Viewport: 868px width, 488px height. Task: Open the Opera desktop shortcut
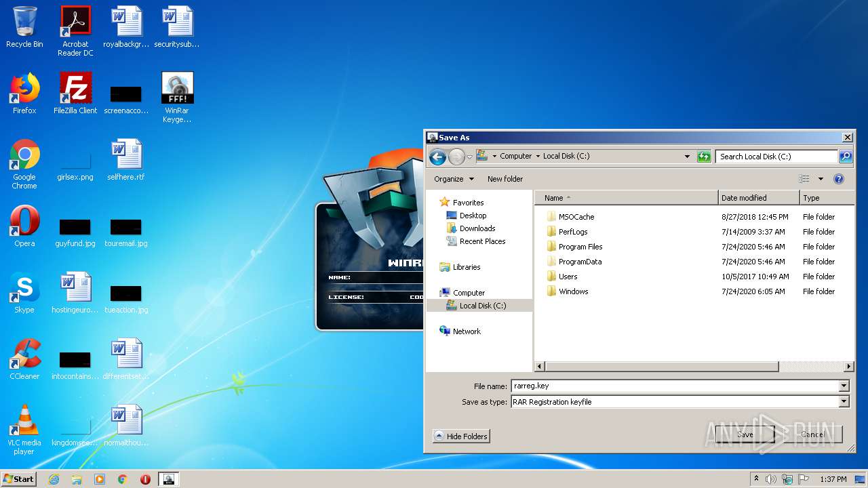[24, 226]
